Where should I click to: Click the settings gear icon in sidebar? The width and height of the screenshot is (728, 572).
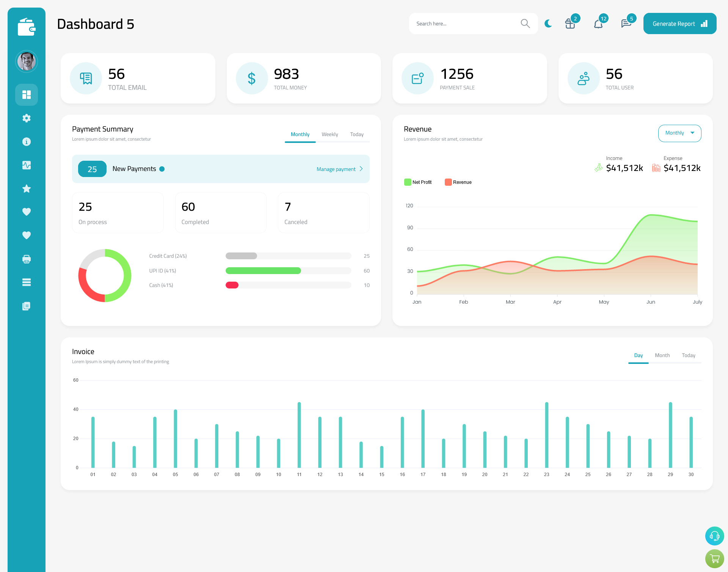(27, 118)
